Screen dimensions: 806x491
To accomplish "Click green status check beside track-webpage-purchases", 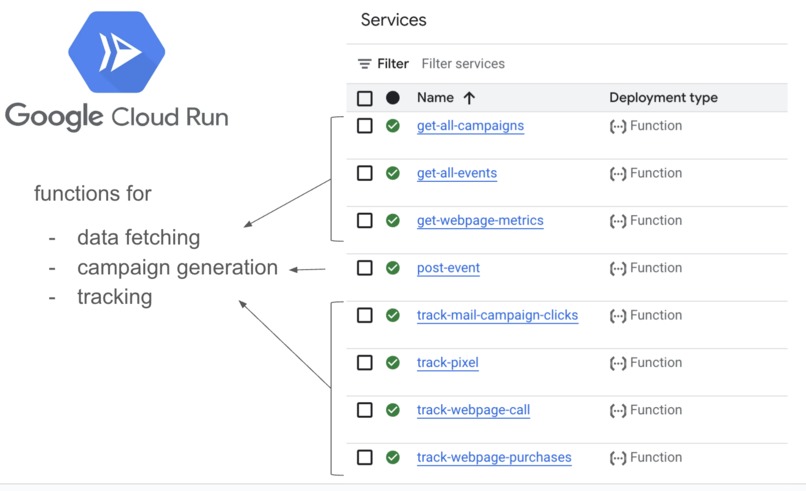I will [x=393, y=458].
